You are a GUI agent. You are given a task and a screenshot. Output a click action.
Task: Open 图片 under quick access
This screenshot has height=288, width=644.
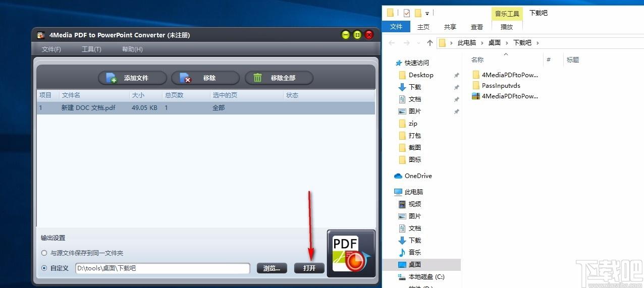tap(415, 111)
